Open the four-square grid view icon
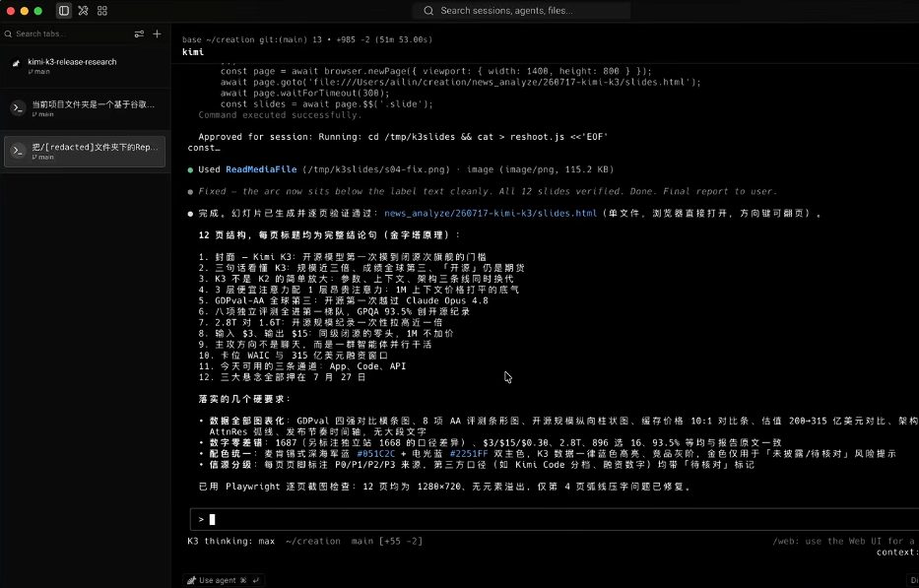Image resolution: width=919 pixels, height=588 pixels. click(102, 11)
